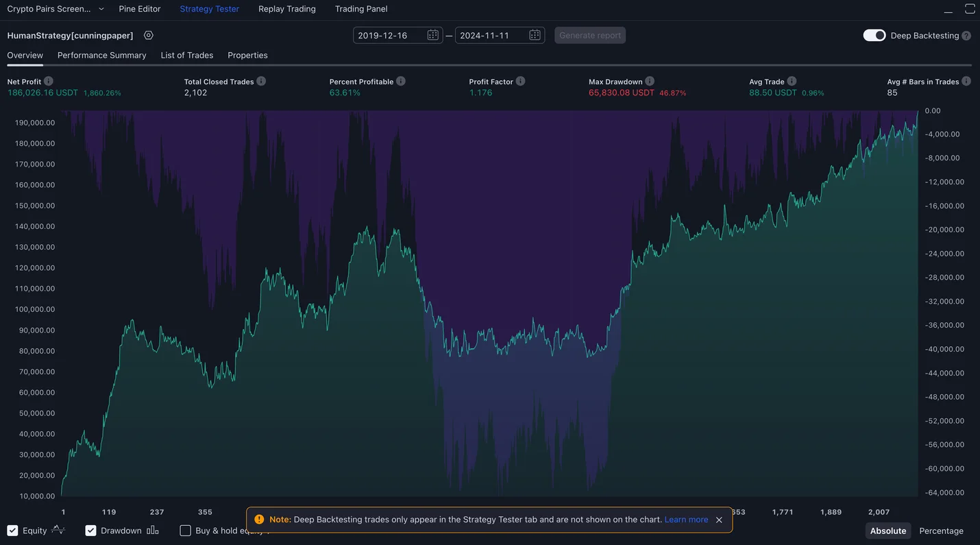Show info tooltip for Max Drawdown
Screen dimensions: 980x545
[650, 81]
